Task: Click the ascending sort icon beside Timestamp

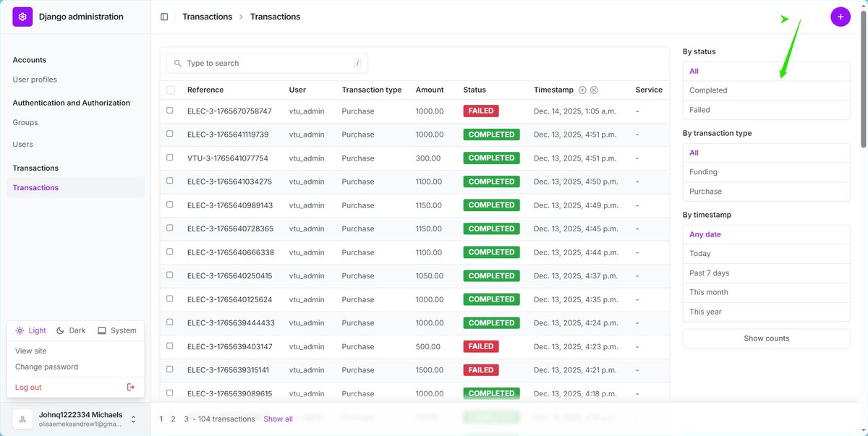Action: pos(583,90)
